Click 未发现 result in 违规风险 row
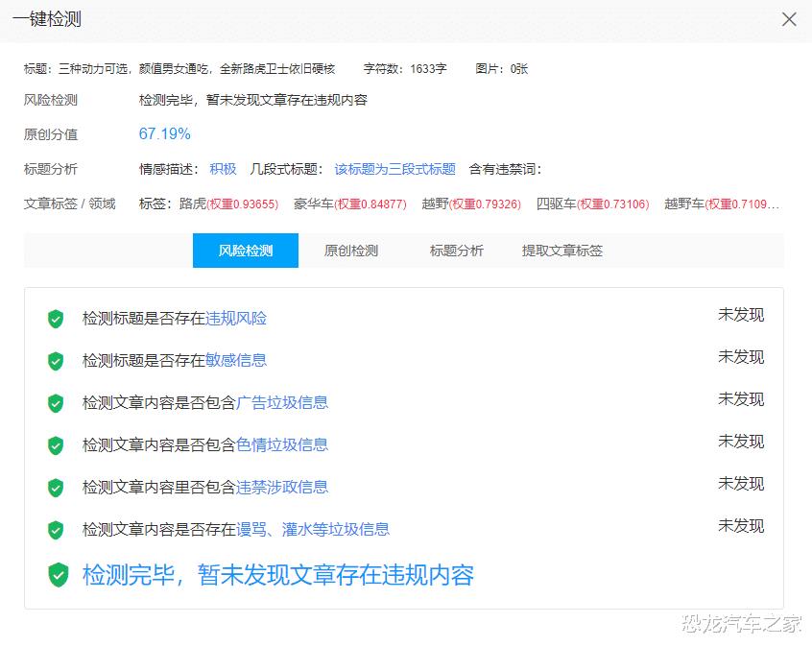This screenshot has width=812, height=647. 741,315
